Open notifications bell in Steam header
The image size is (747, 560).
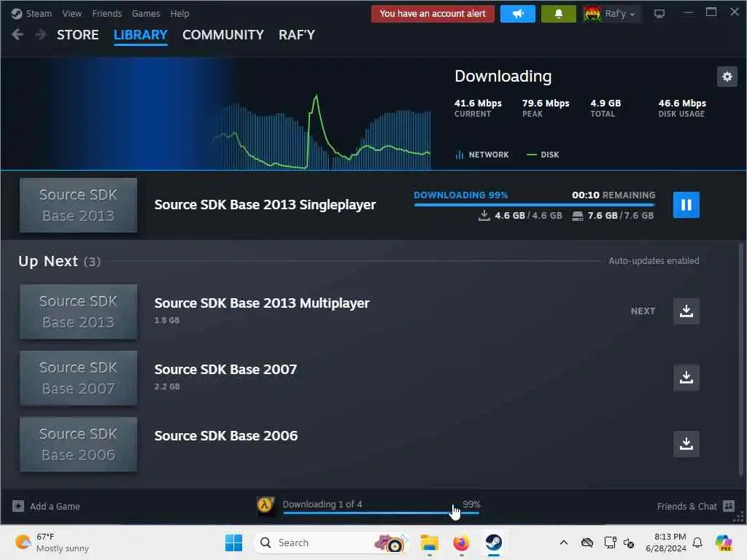558,14
